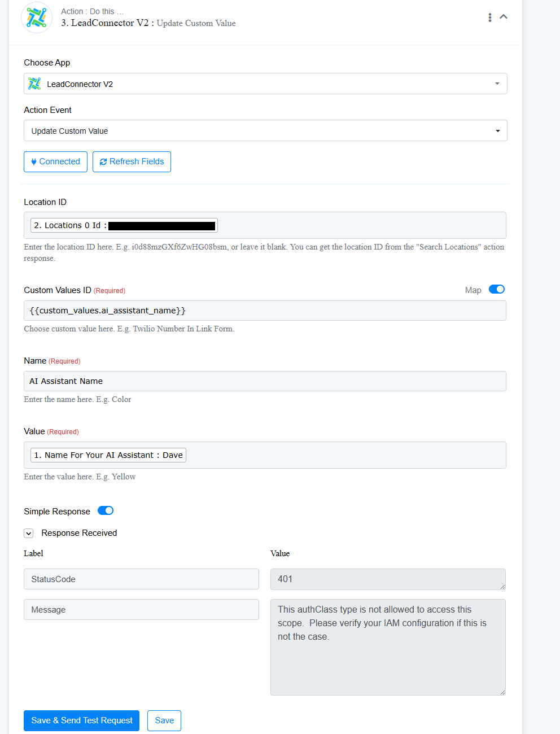Click the Custom Values ID field
560x734 pixels.
pos(265,311)
